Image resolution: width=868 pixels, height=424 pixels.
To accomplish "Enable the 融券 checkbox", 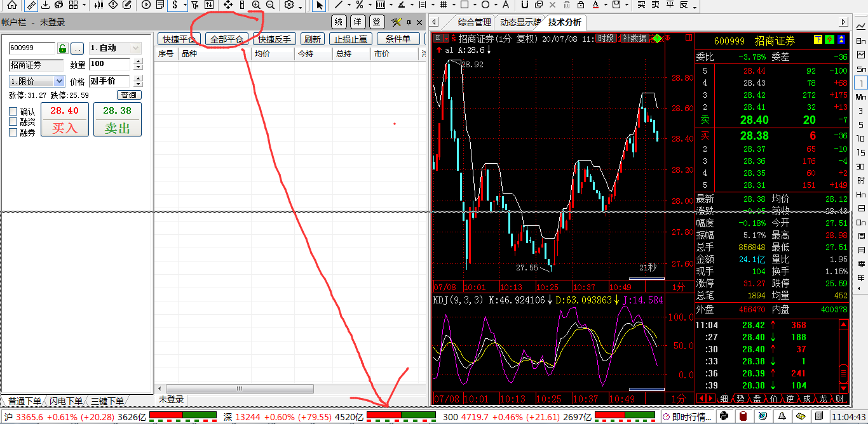I will coord(13,132).
